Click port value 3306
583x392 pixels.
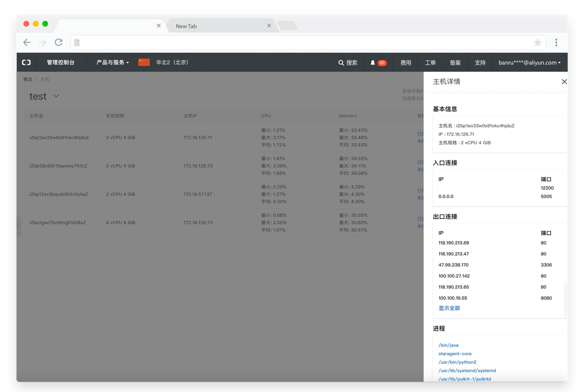point(546,265)
